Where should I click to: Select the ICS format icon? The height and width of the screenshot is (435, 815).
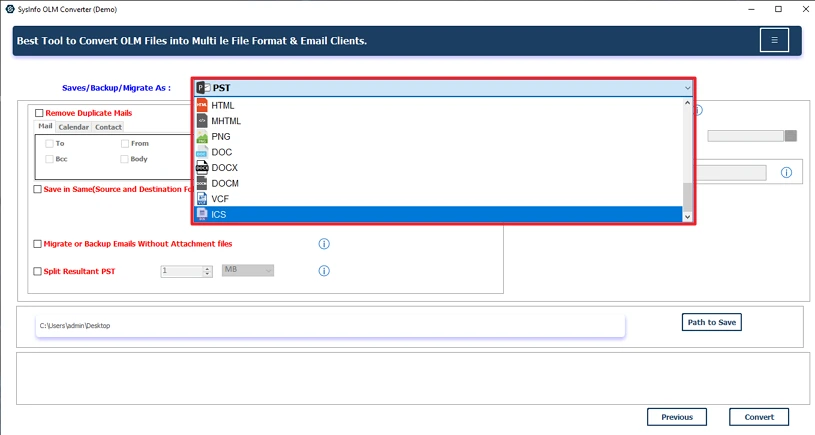(202, 214)
